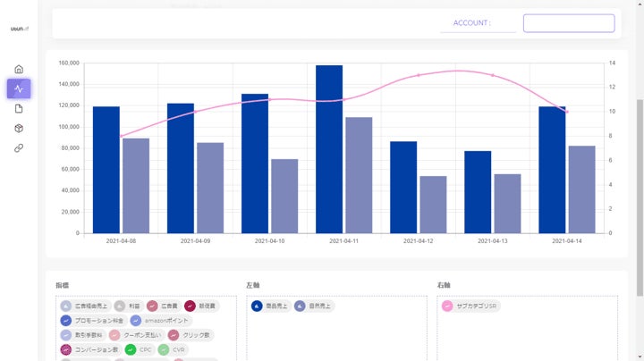644x361 pixels.
Task: Select the プロモーション料金 metric chip
Action: click(93, 321)
